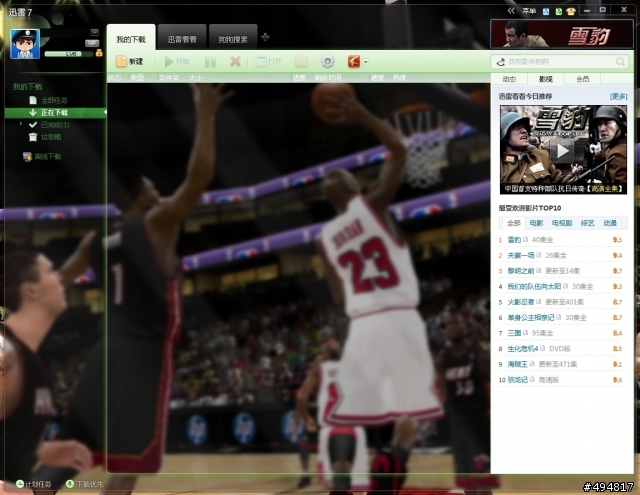Screen dimensions: 640x495
Task: Open 三国 in the TOP10 list
Action: click(x=514, y=333)
